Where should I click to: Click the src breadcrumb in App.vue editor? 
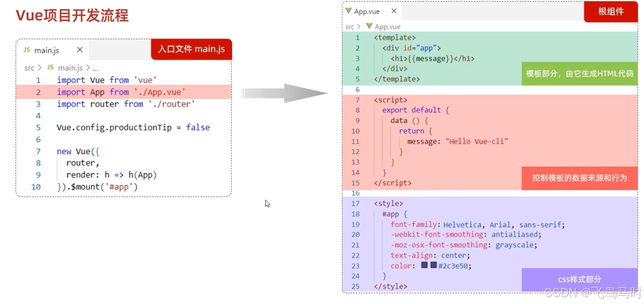coord(350,27)
